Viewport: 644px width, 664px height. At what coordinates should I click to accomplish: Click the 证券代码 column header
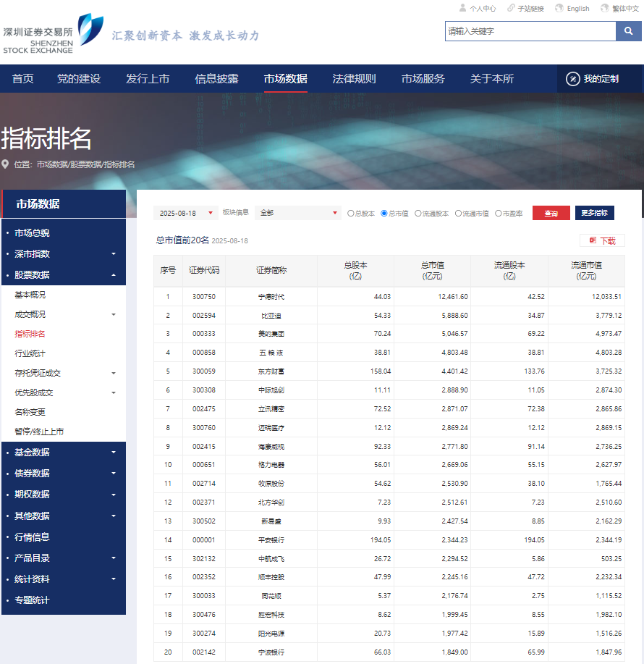(204, 271)
